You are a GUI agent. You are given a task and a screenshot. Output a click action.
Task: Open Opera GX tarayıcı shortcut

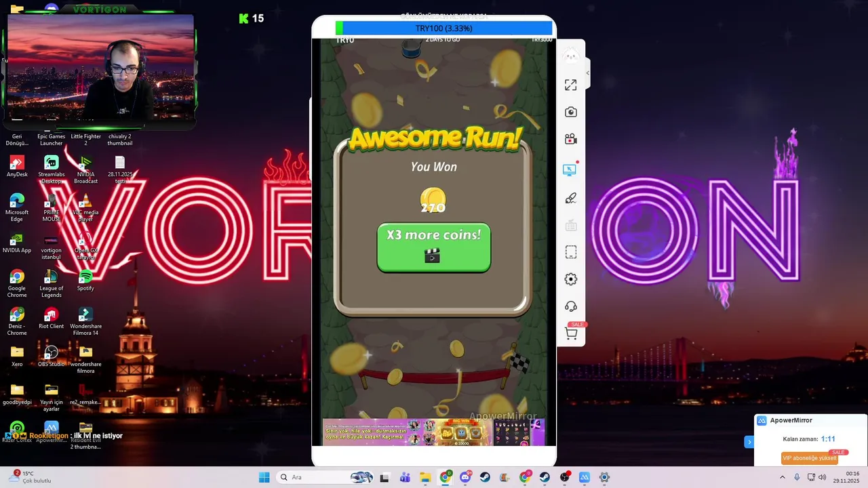pyautogui.click(x=85, y=245)
